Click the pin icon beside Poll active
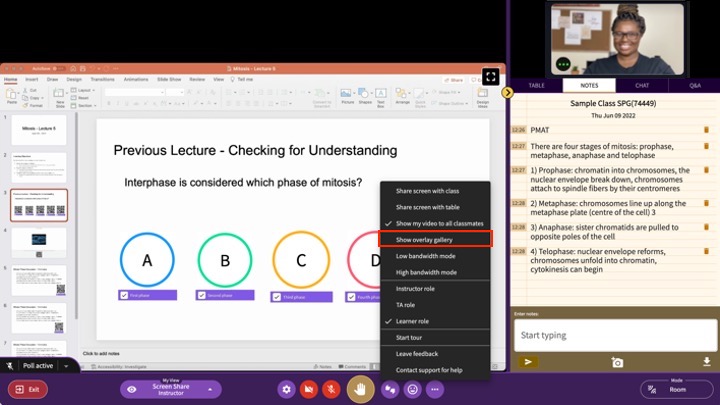Screen dimensions: 720x405 coord(10,366)
